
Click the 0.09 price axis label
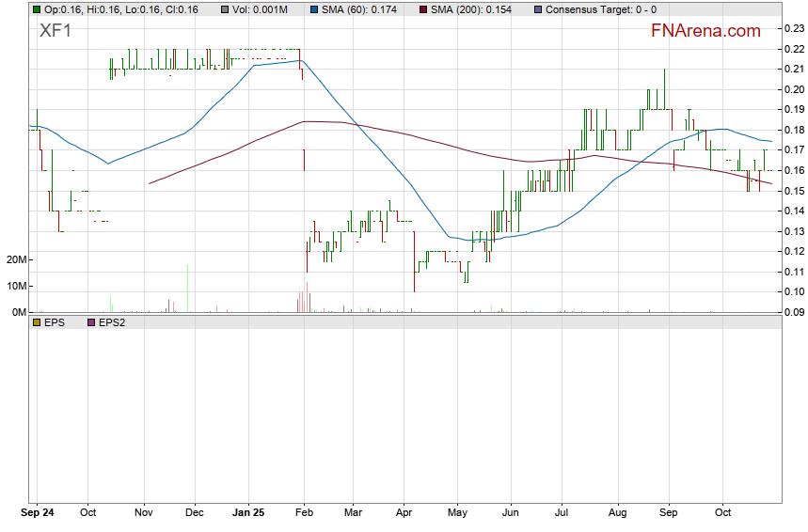click(x=793, y=312)
